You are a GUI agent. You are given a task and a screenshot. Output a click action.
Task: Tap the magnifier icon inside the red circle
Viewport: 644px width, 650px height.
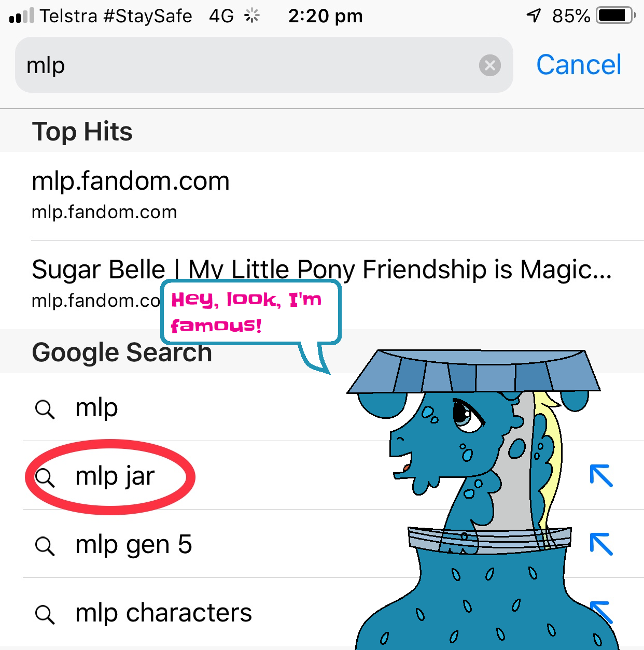pos(45,477)
